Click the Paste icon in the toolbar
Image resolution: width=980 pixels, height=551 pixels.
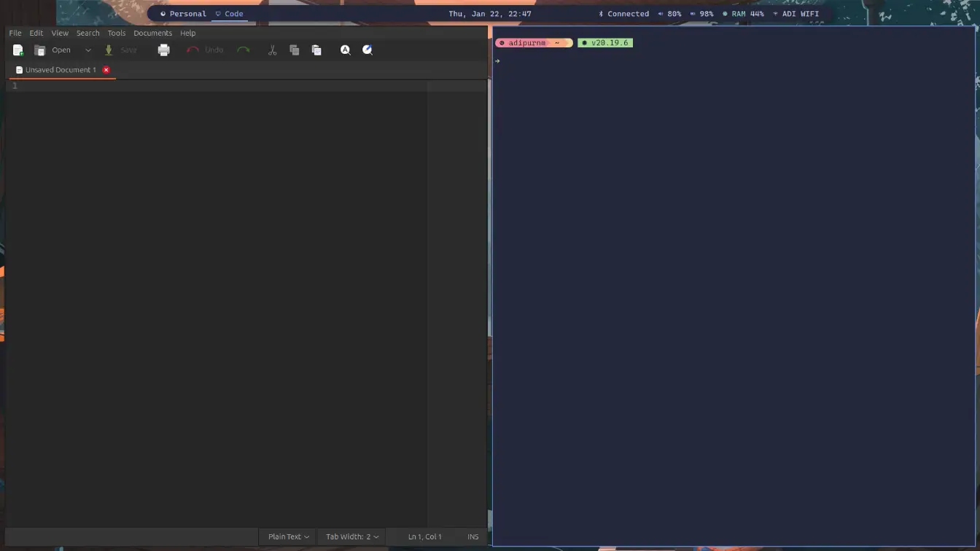tap(316, 50)
